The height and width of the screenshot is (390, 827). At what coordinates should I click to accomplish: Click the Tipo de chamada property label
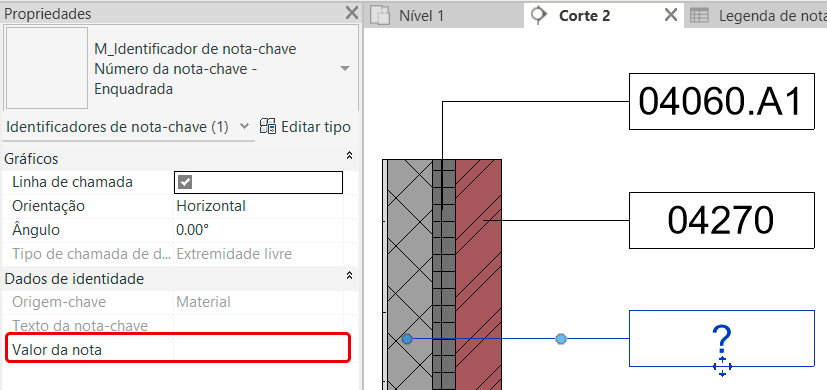pos(92,254)
